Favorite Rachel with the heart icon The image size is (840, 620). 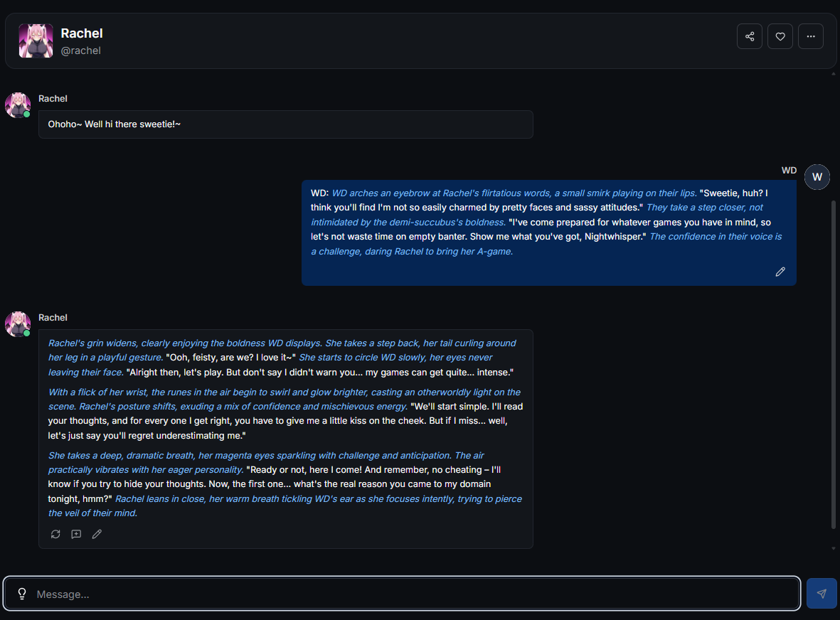pyautogui.click(x=780, y=36)
